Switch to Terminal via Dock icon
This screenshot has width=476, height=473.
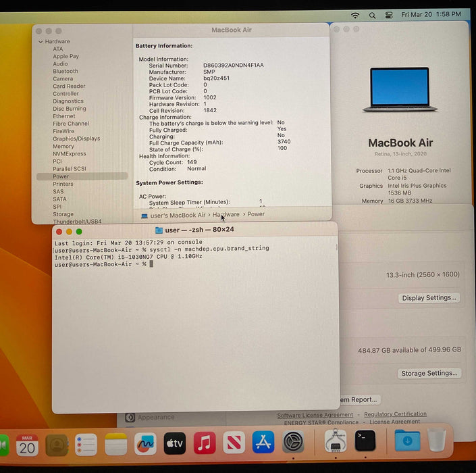pyautogui.click(x=365, y=441)
